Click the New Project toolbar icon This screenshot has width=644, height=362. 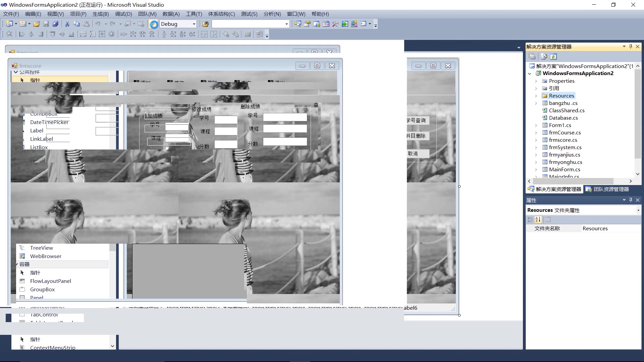tap(9, 24)
